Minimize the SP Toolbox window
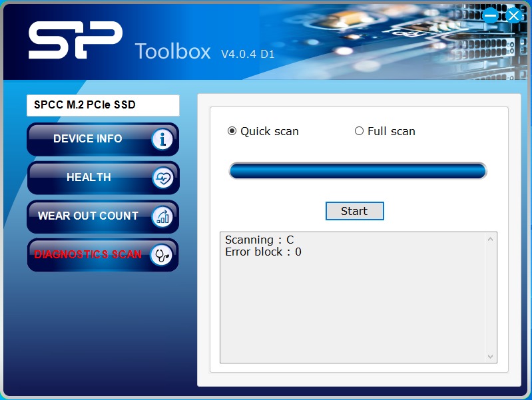 pyautogui.click(x=490, y=15)
